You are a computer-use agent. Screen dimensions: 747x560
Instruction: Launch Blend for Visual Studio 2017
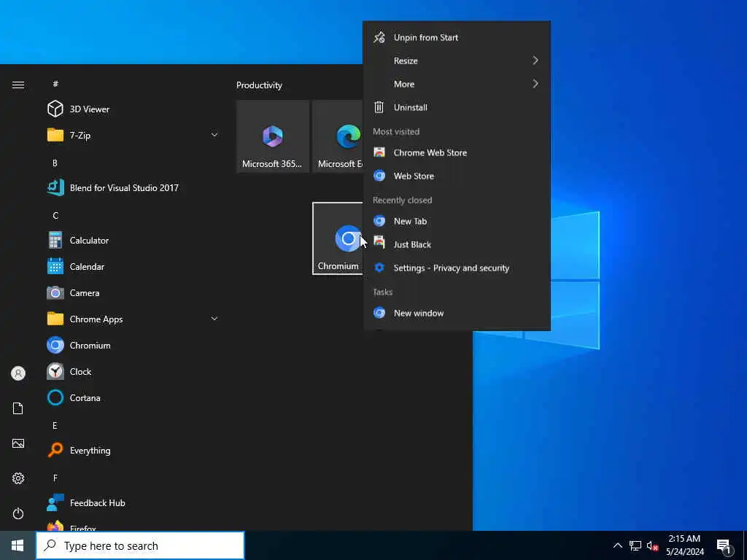click(x=133, y=187)
